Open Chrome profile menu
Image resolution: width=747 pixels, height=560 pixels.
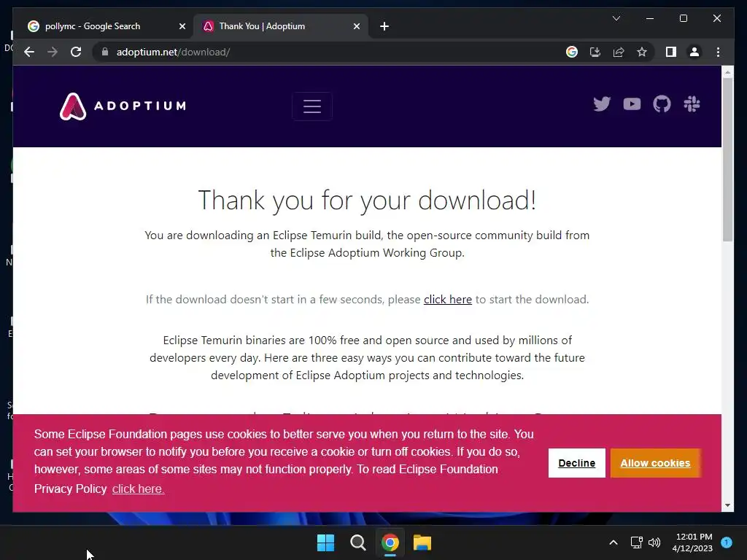pos(694,52)
